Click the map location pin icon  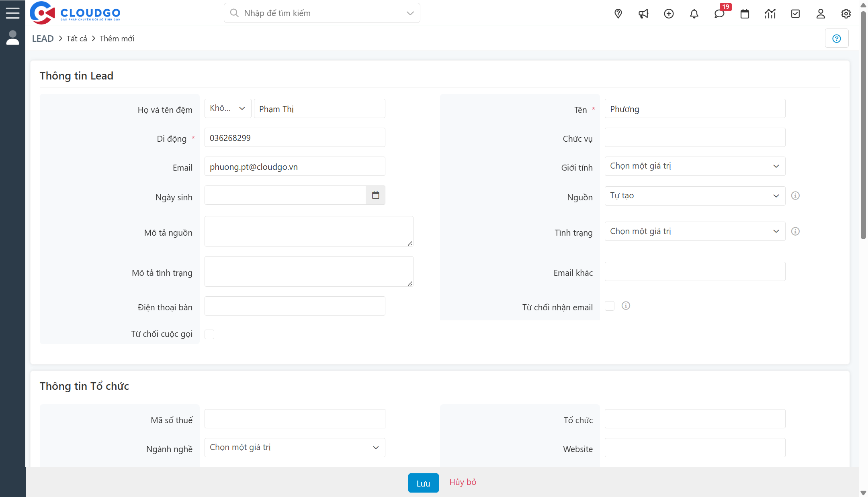pos(618,14)
